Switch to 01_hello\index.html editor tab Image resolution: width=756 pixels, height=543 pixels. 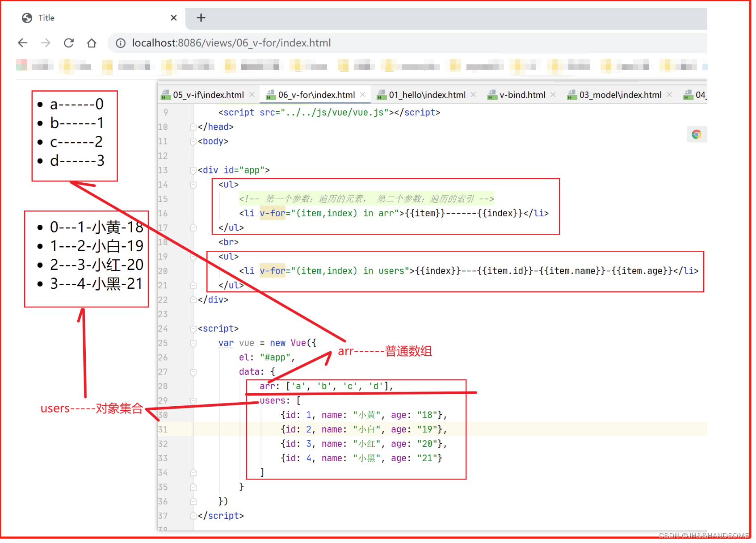click(427, 95)
